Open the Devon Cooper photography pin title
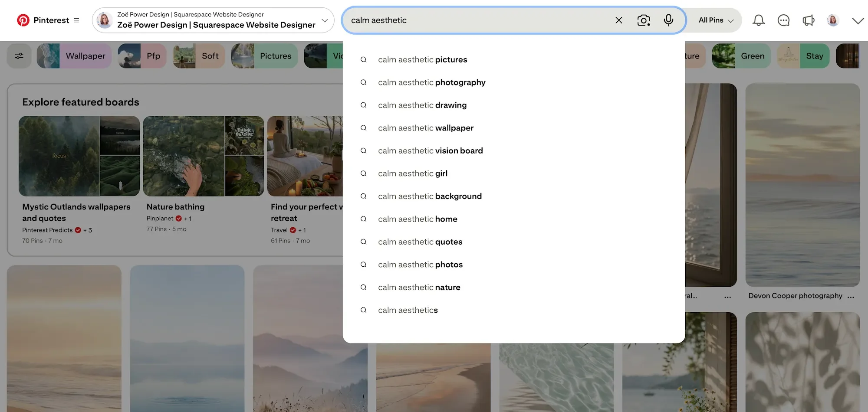Screen dimensions: 868x412 [x=795, y=296]
